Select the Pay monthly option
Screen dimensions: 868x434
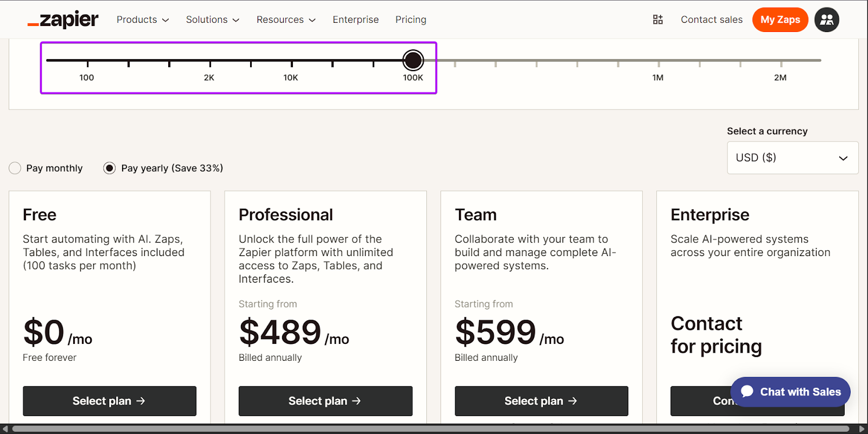(15, 168)
